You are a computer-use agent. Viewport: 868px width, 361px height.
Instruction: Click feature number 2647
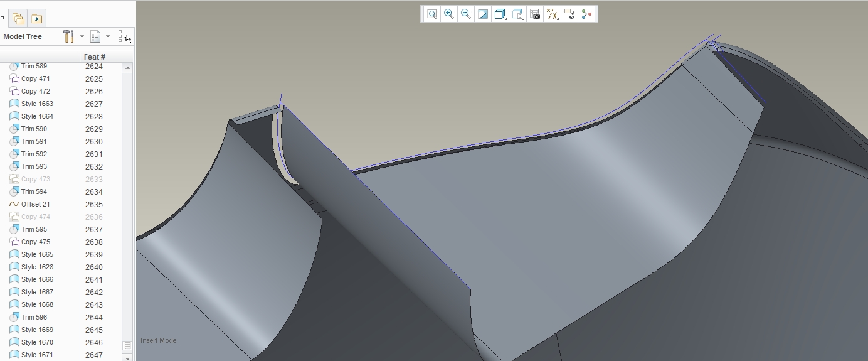pos(94,355)
